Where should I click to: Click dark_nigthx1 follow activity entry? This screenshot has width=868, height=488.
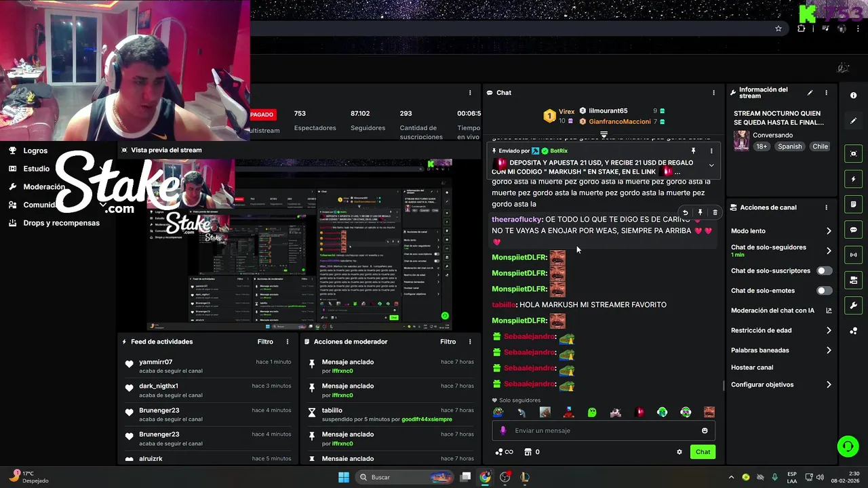click(x=208, y=390)
